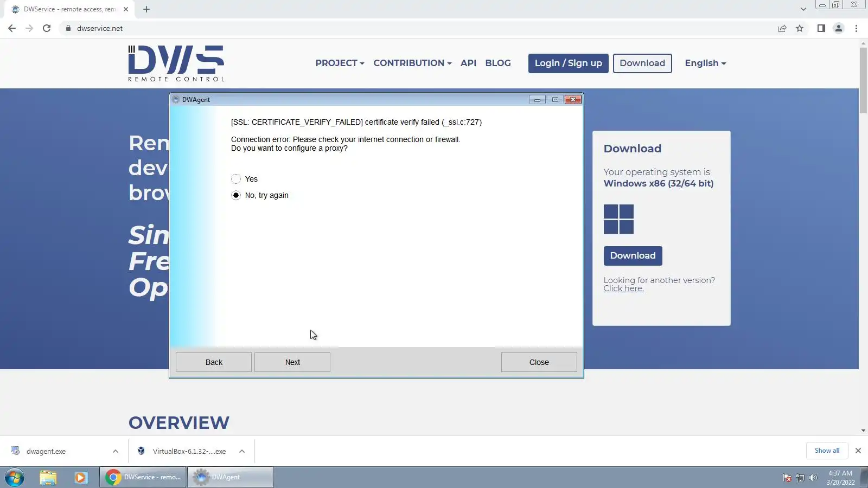
Task: Click the DWAgent window title icon
Action: [x=175, y=100]
